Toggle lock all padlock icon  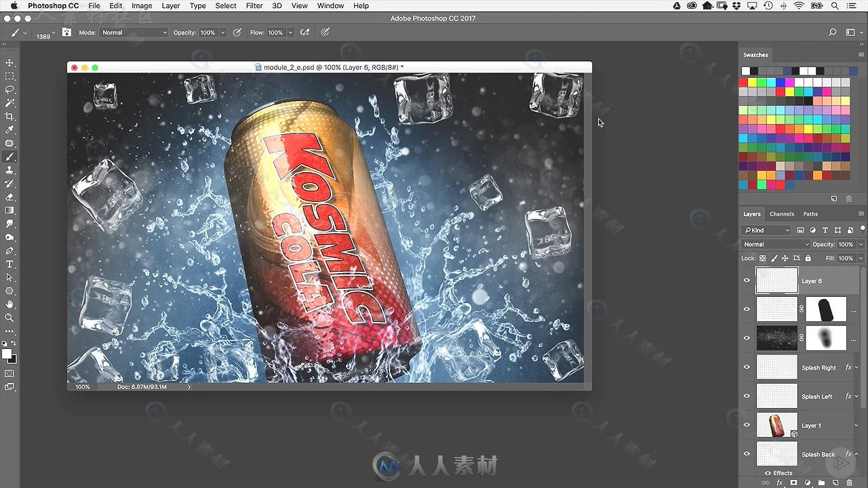pyautogui.click(x=808, y=258)
